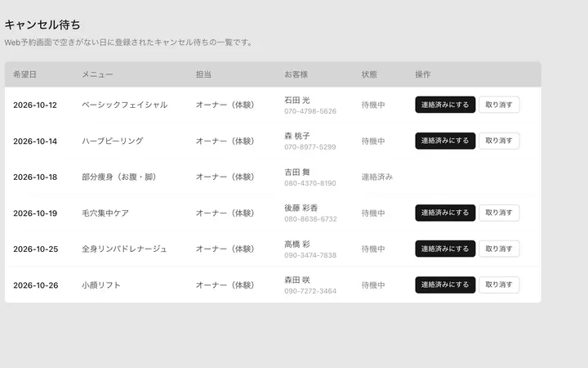The width and height of the screenshot is (588, 368).
Task: Click the 状態 column header
Action: (x=369, y=74)
